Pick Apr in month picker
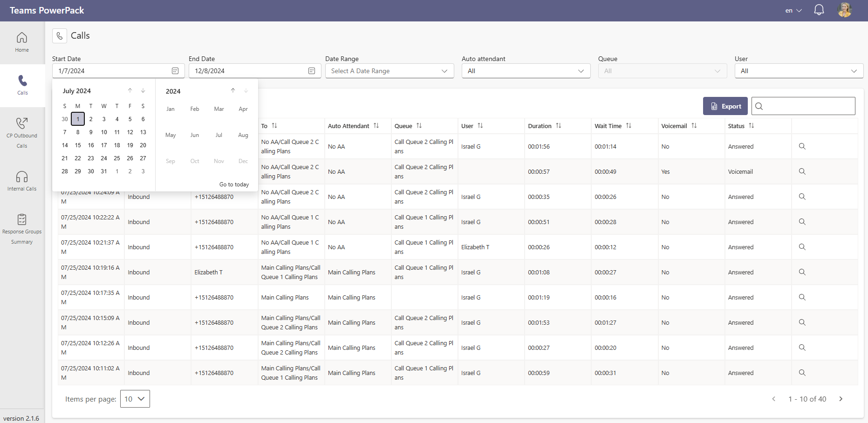This screenshot has width=868, height=423. (243, 109)
